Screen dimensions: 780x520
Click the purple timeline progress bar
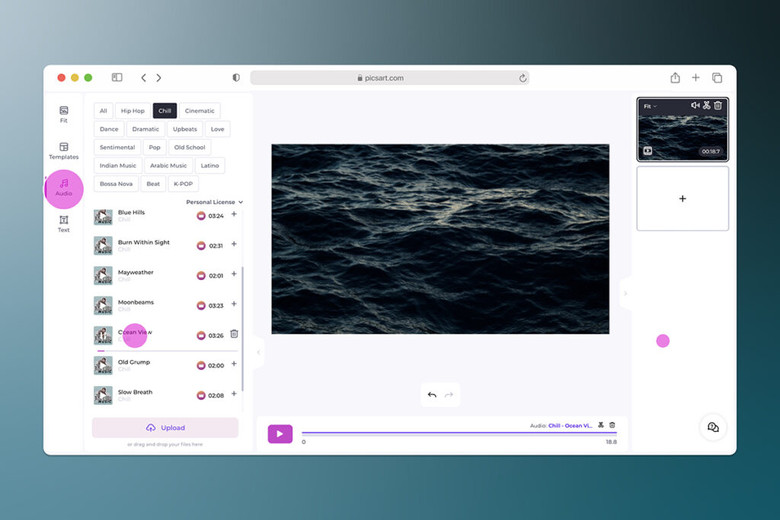click(x=459, y=433)
